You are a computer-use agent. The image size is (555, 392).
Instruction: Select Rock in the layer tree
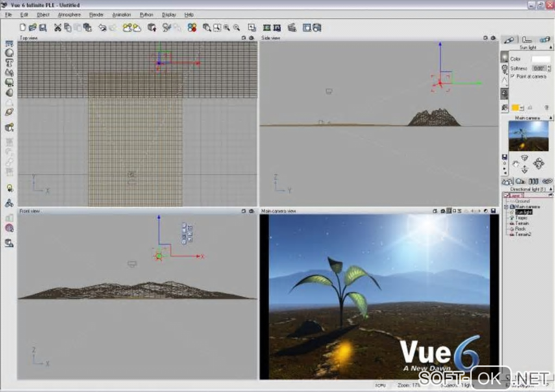520,228
